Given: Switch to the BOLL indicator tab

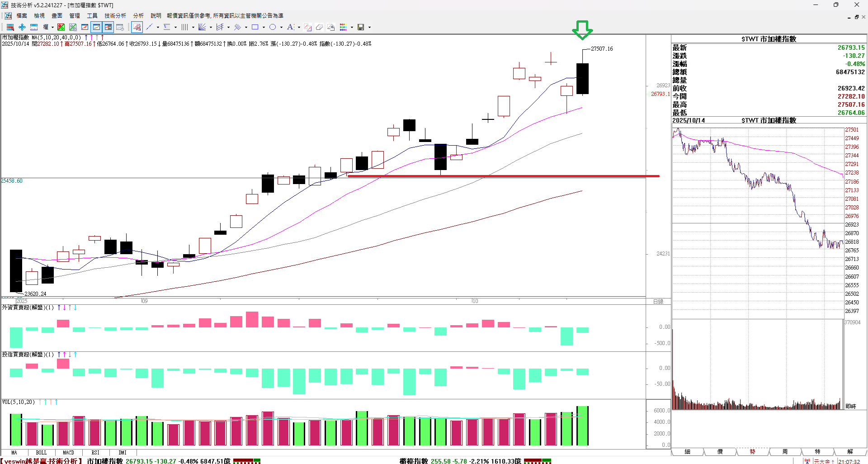Looking at the screenshot, I should click(x=41, y=452).
